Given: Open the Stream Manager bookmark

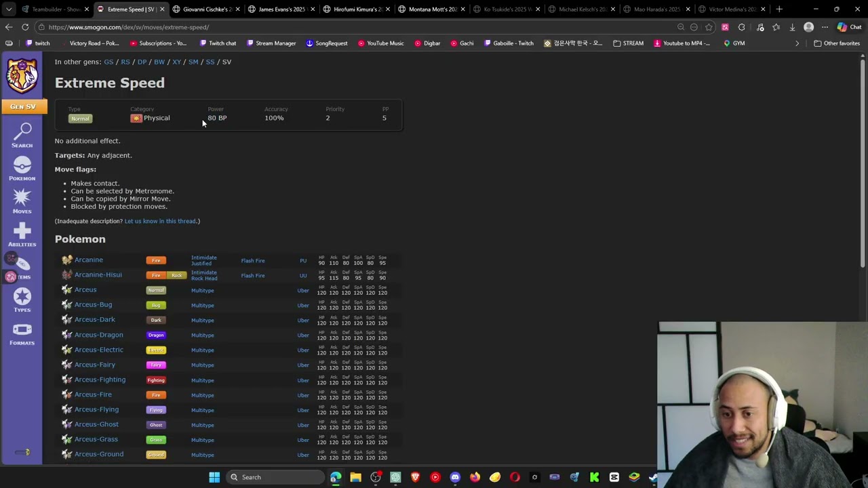Looking at the screenshot, I should coord(271,43).
